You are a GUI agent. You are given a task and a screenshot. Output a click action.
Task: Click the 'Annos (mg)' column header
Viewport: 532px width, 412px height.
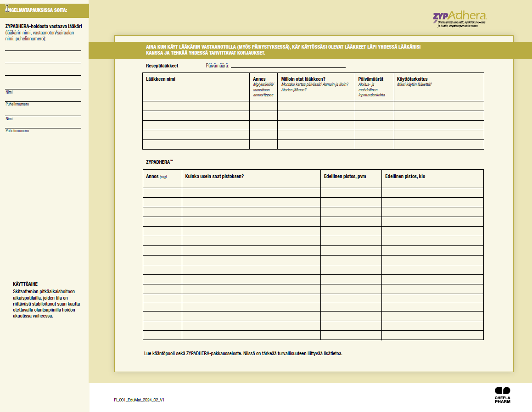coord(157,176)
